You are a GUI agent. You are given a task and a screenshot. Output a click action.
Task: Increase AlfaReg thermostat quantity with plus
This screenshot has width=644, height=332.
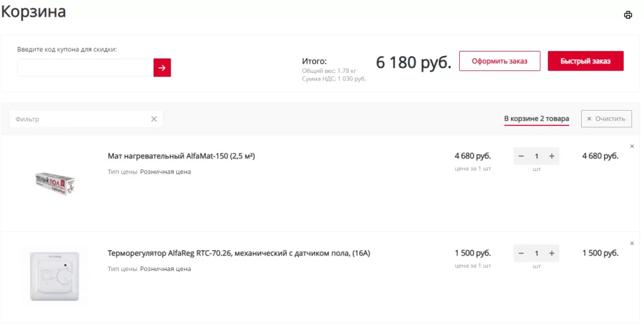[552, 253]
